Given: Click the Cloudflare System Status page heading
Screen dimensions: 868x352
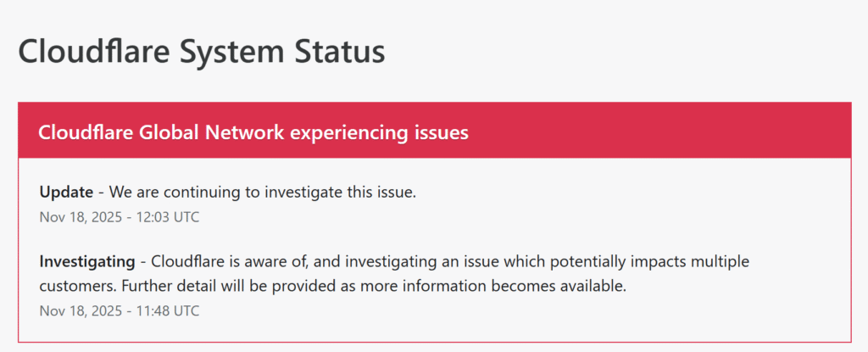Looking at the screenshot, I should [202, 52].
